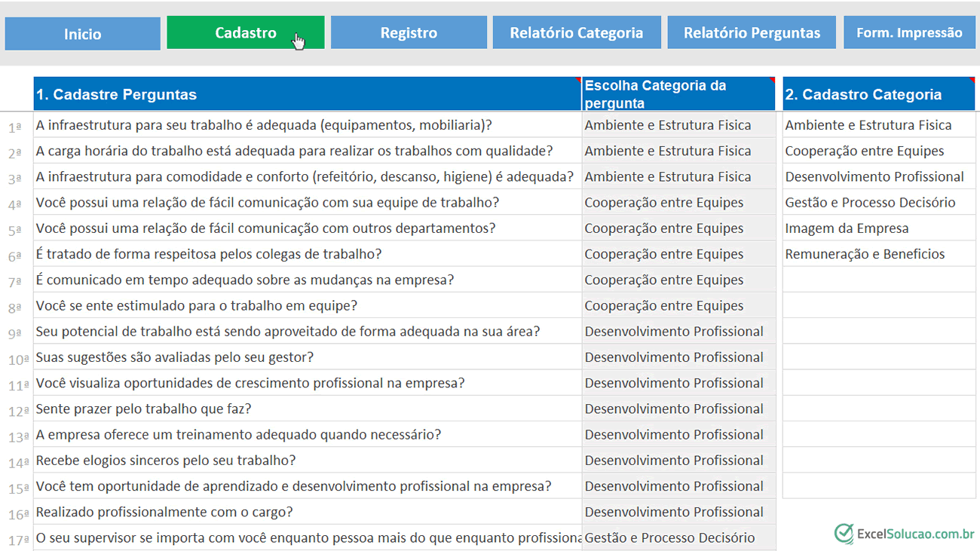Viewport: 980px width, 551px height.
Task: Go to the Inicio tab
Action: pyautogui.click(x=83, y=34)
